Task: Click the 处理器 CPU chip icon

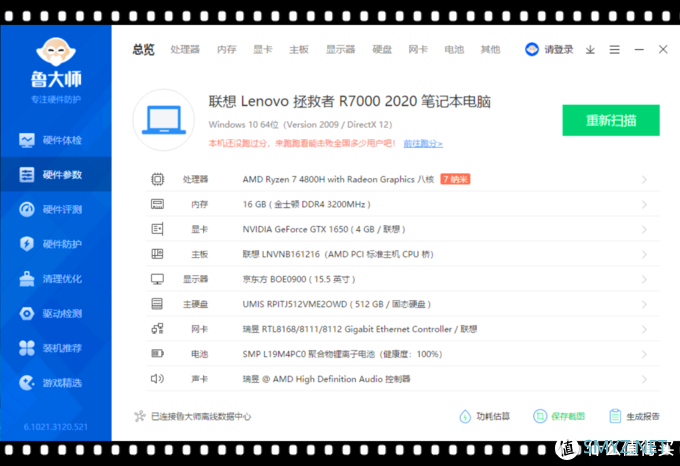Action: point(157,179)
